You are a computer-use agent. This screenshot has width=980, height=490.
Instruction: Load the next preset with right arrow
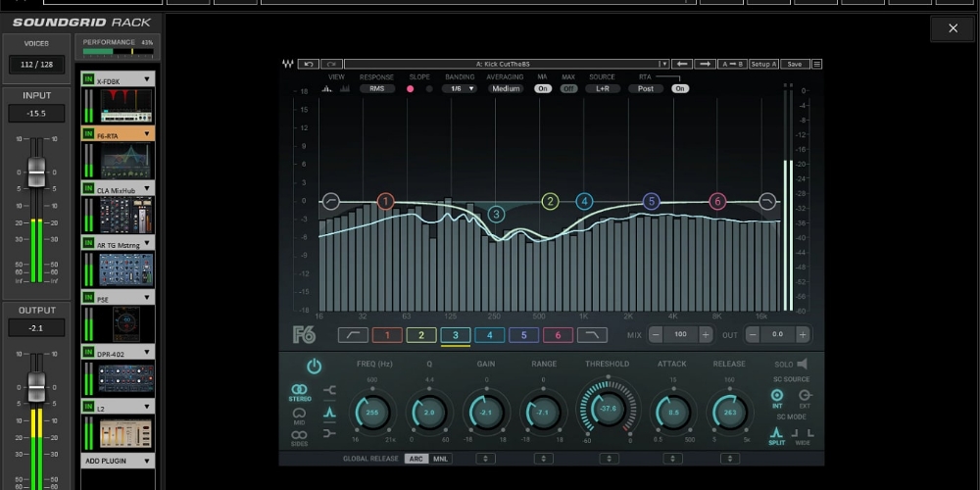[705, 64]
